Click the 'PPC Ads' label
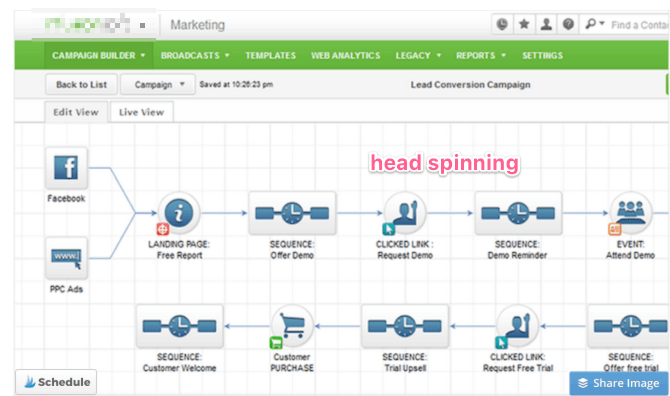 point(66,289)
